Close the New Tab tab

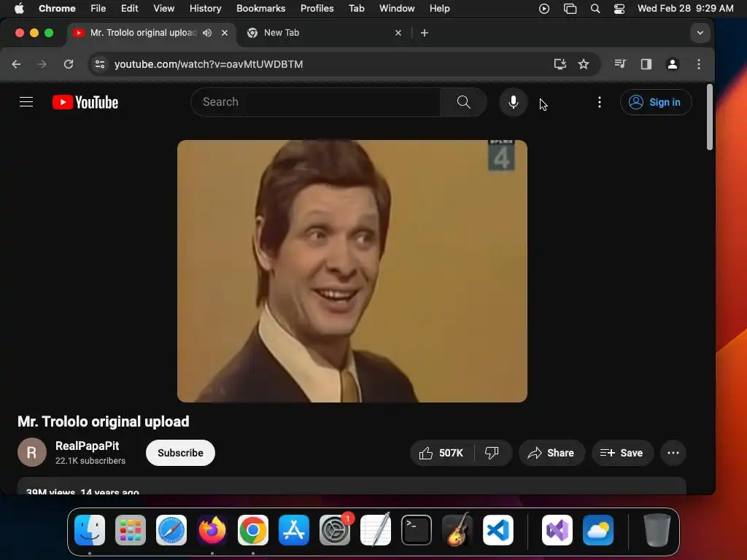(x=398, y=33)
